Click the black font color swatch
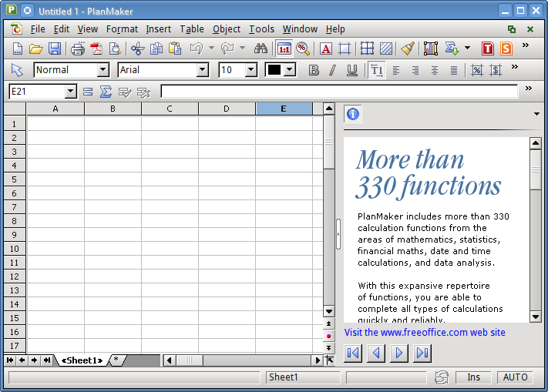Image resolution: width=548 pixels, height=392 pixels. (x=274, y=70)
